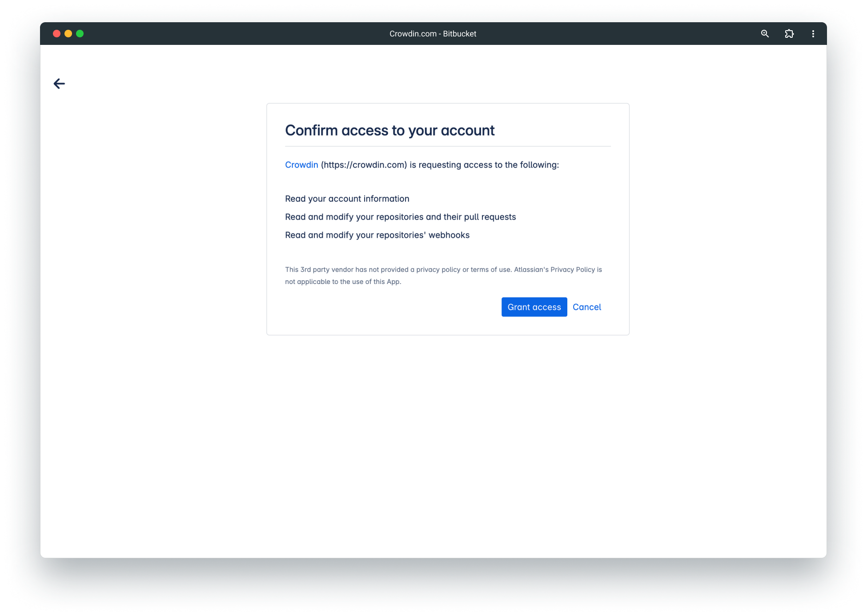
Task: Open the extensions puzzle icon
Action: coord(789,34)
